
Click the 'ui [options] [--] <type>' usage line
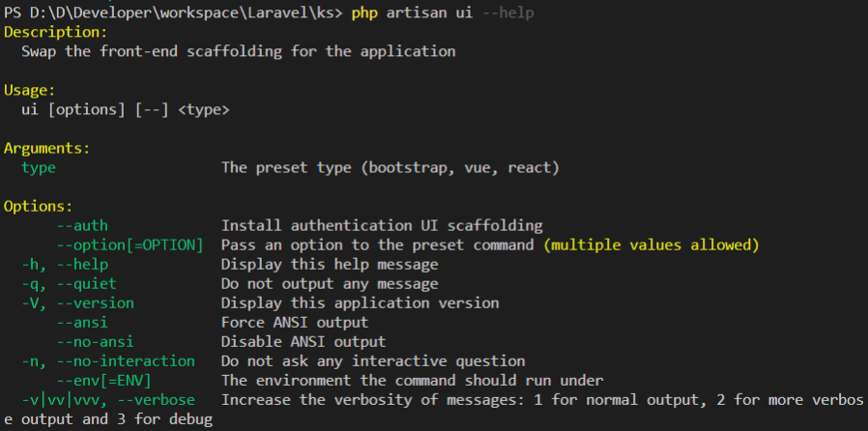coord(125,109)
